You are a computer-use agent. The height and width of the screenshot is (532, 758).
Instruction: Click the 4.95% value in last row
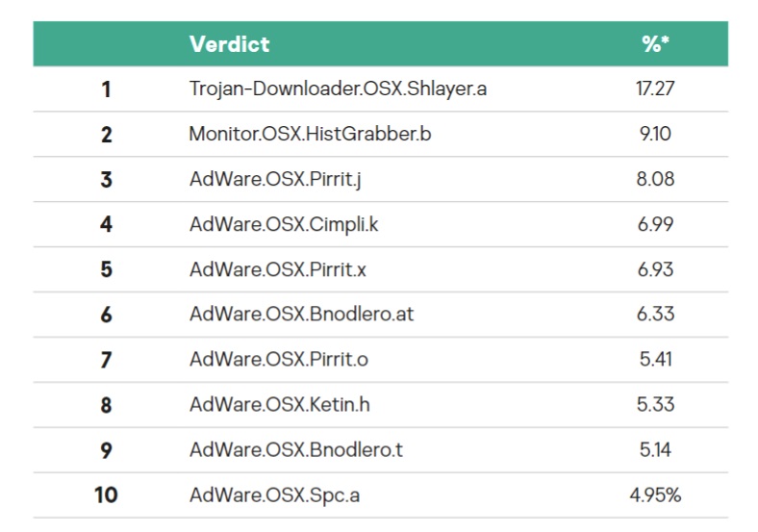click(x=655, y=495)
